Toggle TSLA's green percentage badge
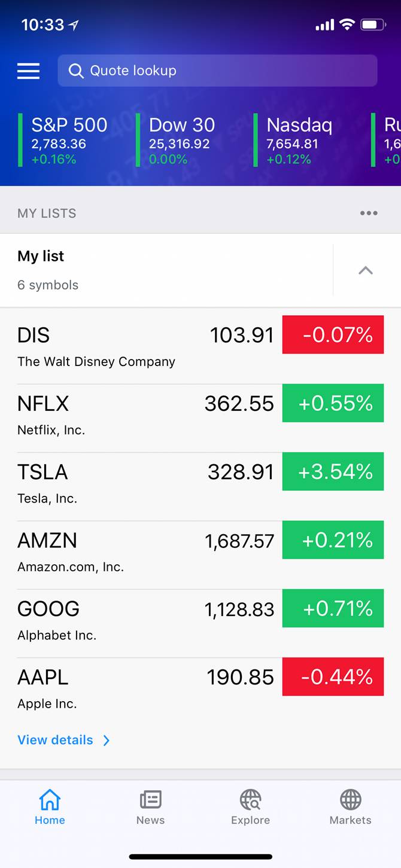This screenshot has width=401, height=868. [333, 471]
